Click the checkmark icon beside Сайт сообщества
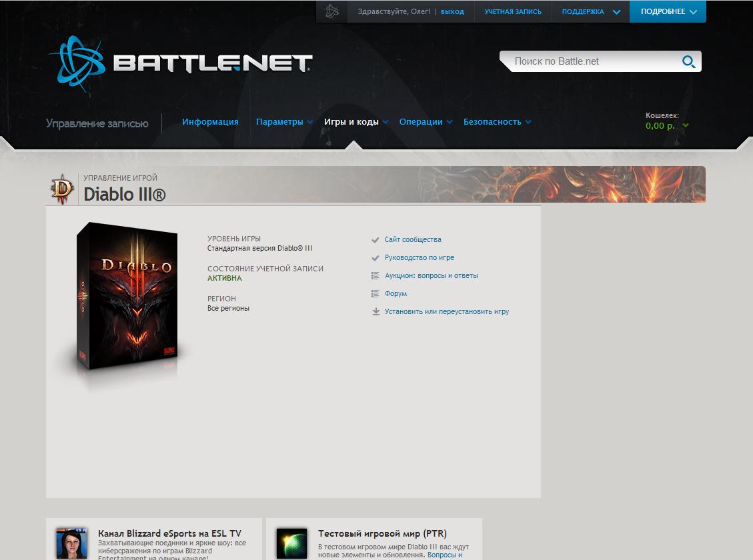 (x=375, y=239)
